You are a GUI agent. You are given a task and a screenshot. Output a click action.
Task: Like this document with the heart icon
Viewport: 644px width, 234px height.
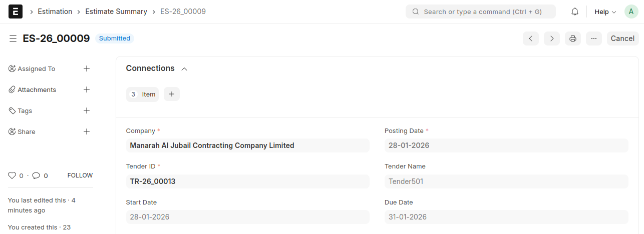point(13,175)
